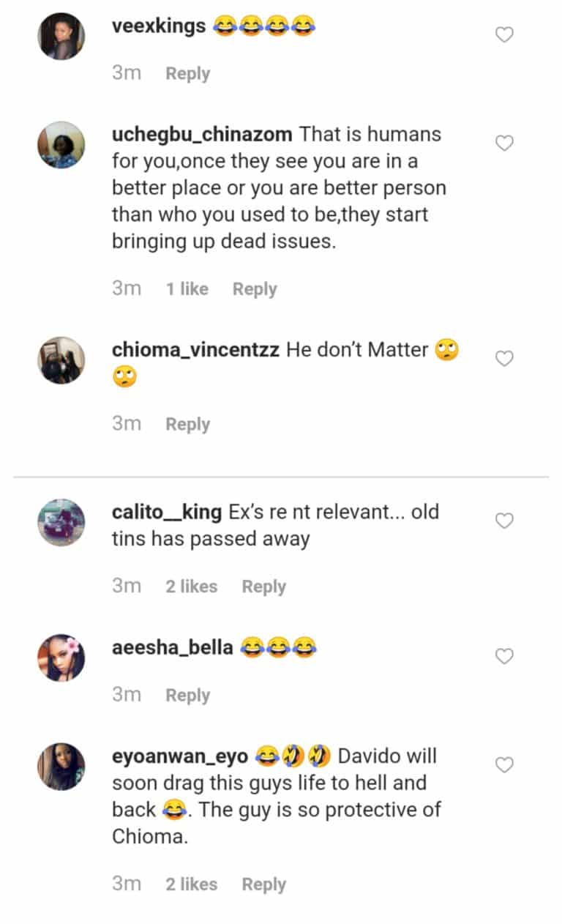Show the 1 like on uchegbu_chinazom's comment
Viewport: 562px width, 924px height.
(187, 289)
